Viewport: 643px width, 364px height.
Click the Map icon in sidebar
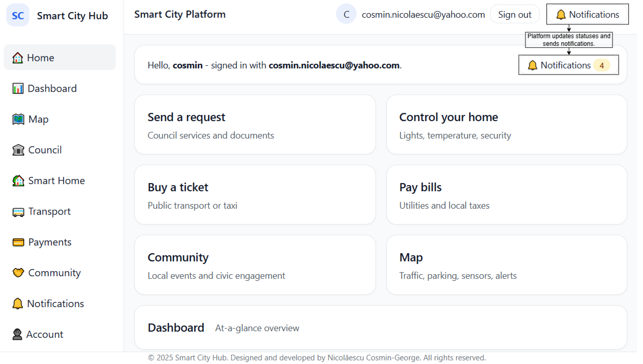(18, 119)
